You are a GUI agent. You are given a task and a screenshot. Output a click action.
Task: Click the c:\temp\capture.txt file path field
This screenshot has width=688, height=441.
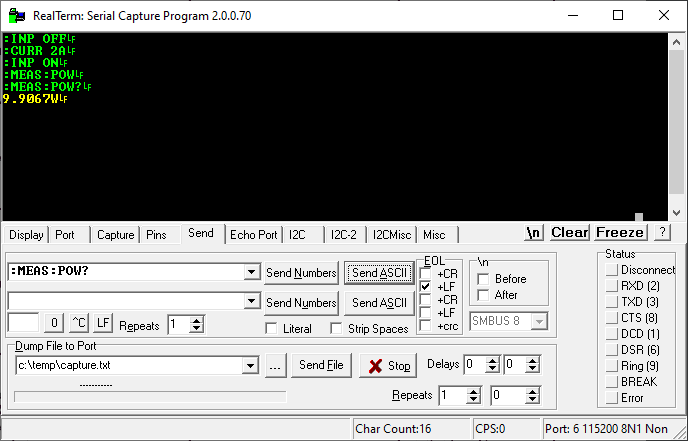click(x=129, y=366)
